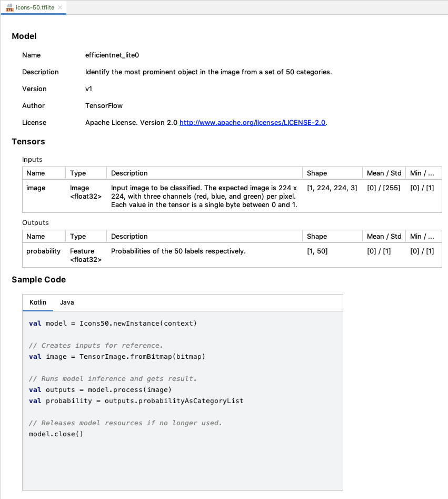The height and width of the screenshot is (499, 448).
Task: Switch to the Java sample code tab
Action: 67,302
